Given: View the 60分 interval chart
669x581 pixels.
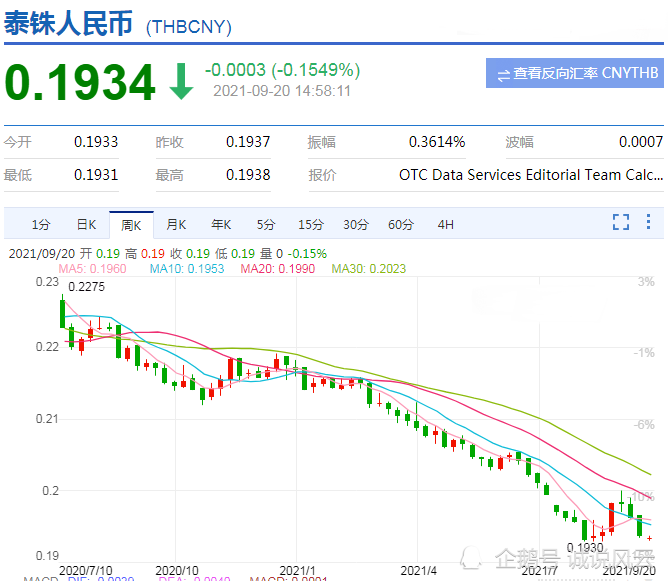Looking at the screenshot, I should [x=401, y=225].
